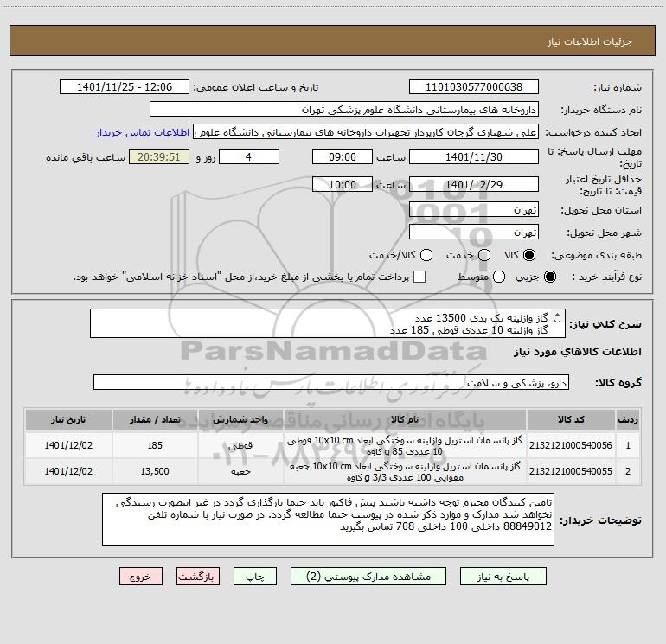The width and height of the screenshot is (666, 644).
Task: Select the کالا/خدمت radio button
Action: pyautogui.click(x=426, y=255)
